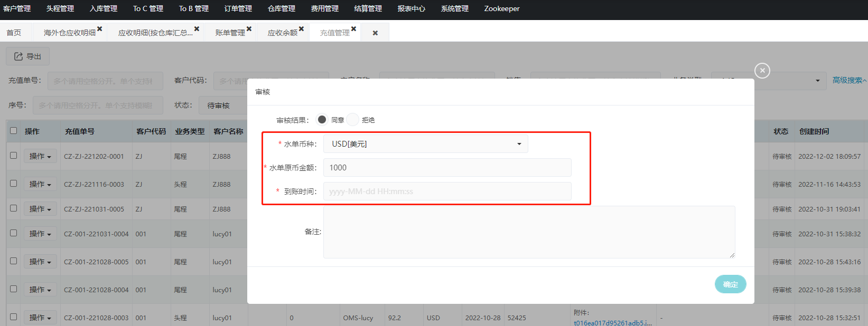
Task: Close the 审核 dialog with the round X
Action: pos(762,70)
